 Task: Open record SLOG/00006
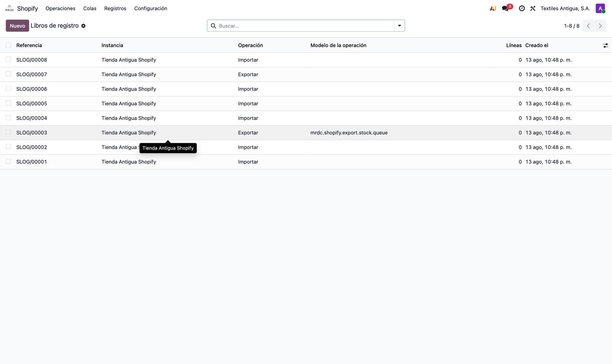pyautogui.click(x=32, y=89)
